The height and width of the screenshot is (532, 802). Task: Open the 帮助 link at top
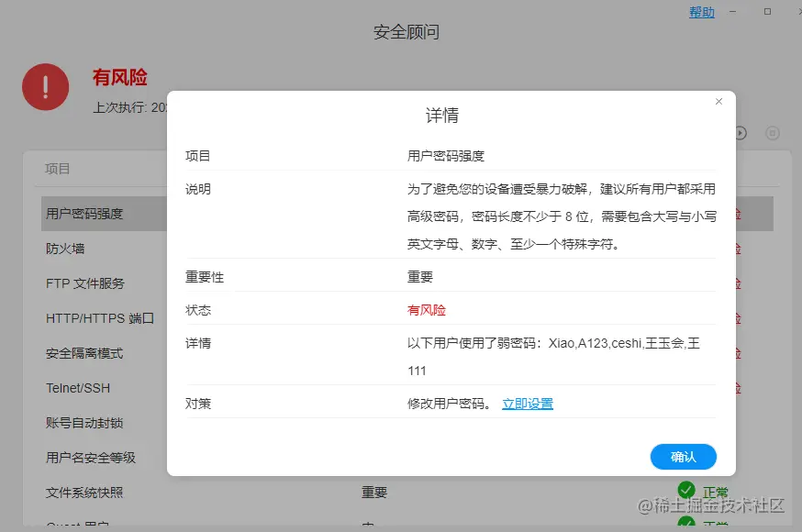coord(702,12)
